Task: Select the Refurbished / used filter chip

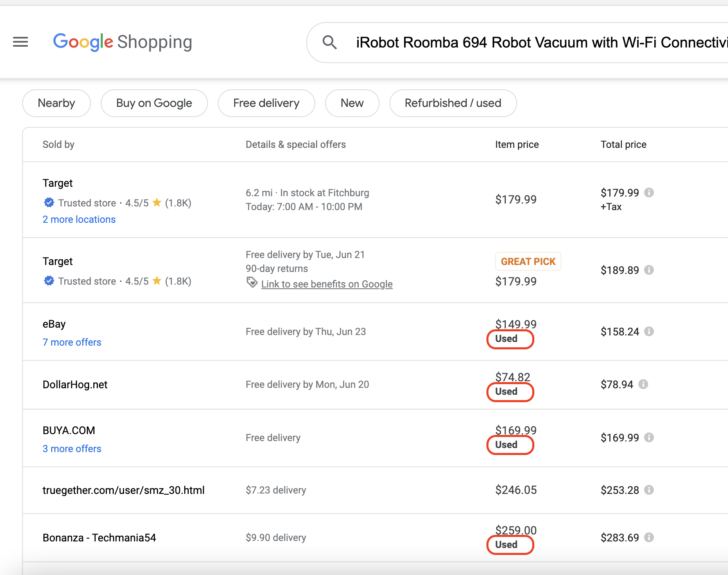Action: click(x=452, y=103)
